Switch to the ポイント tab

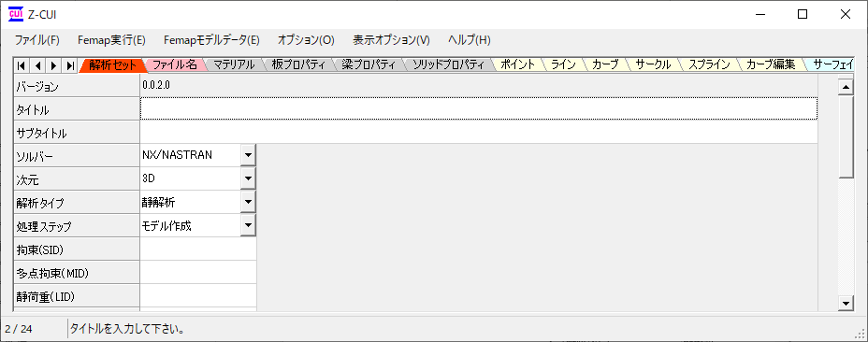point(517,64)
